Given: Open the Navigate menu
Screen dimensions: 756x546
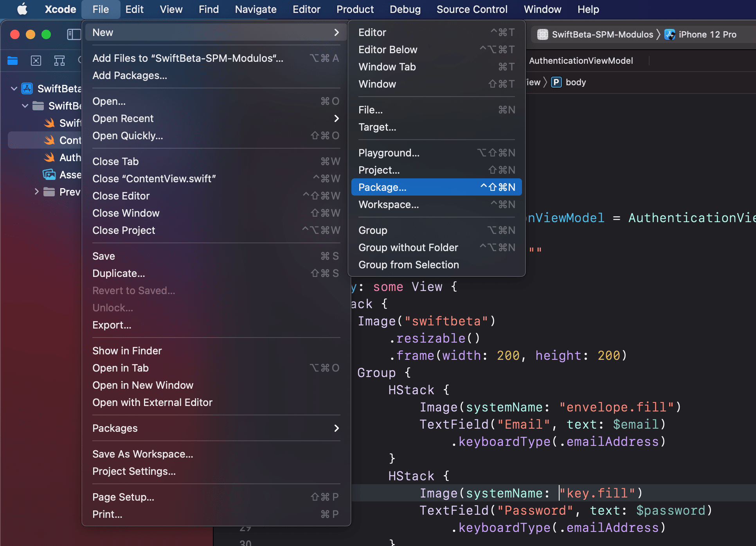Looking at the screenshot, I should pyautogui.click(x=256, y=9).
